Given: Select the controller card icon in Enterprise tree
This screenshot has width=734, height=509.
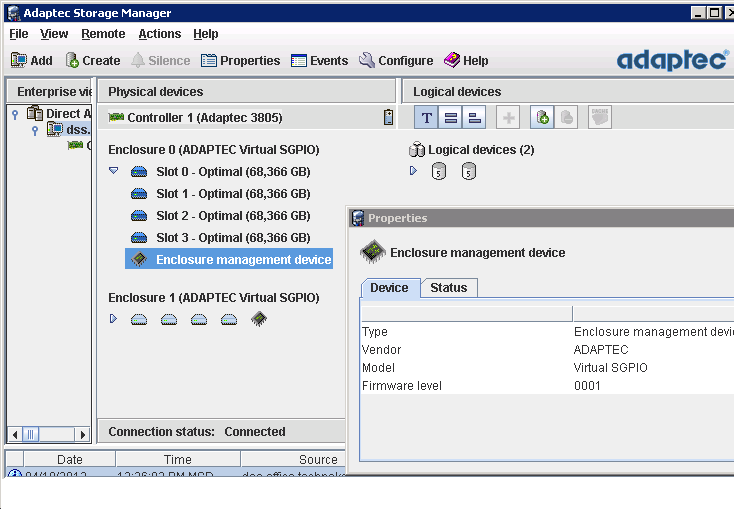Looking at the screenshot, I should point(75,145).
